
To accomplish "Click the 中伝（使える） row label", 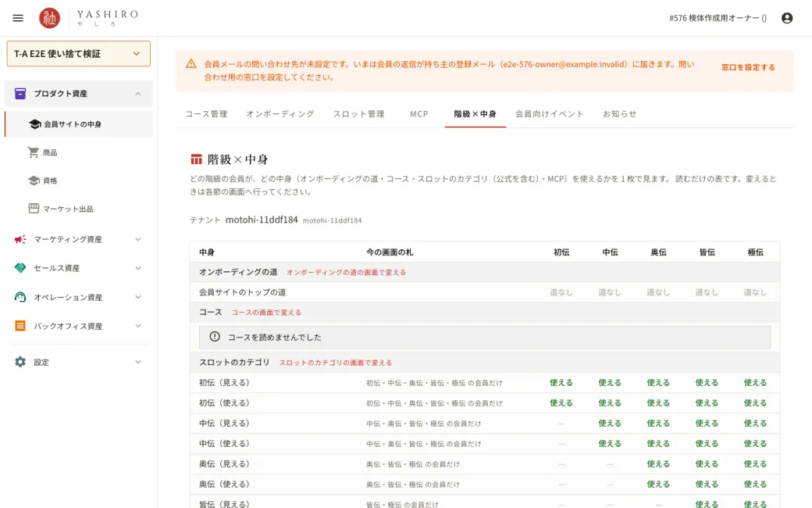I will tap(224, 443).
